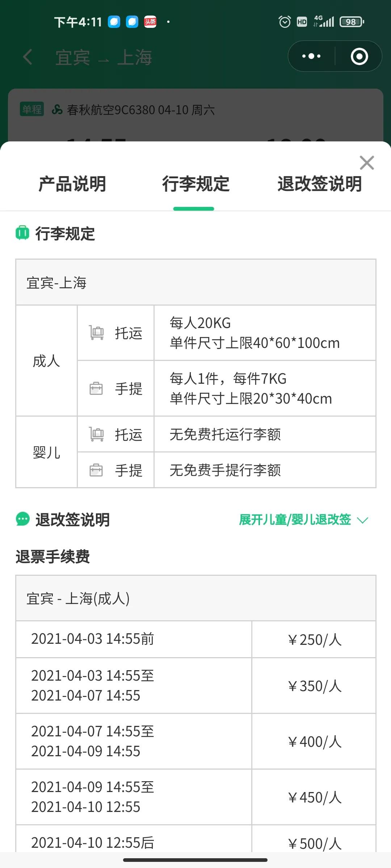The image size is (391, 868).
Task: Tap the Spring Airlines logo icon
Action: coord(57,109)
